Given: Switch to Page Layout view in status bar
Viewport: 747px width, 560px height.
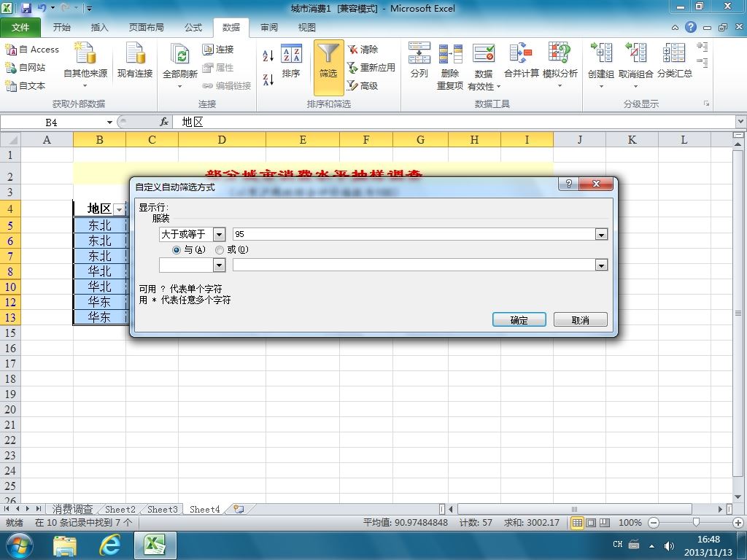Looking at the screenshot, I should click(591, 523).
